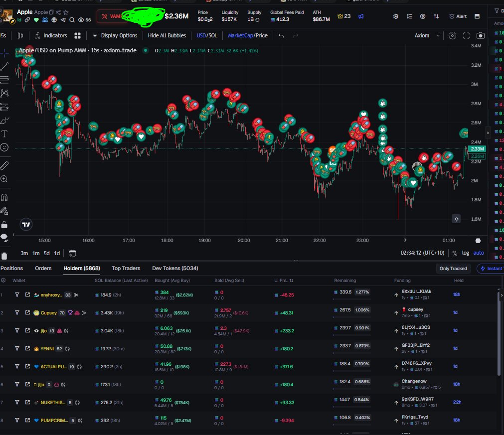This screenshot has width=504, height=435.
Task: Enable Only Tracked filter
Action: (x=453, y=269)
